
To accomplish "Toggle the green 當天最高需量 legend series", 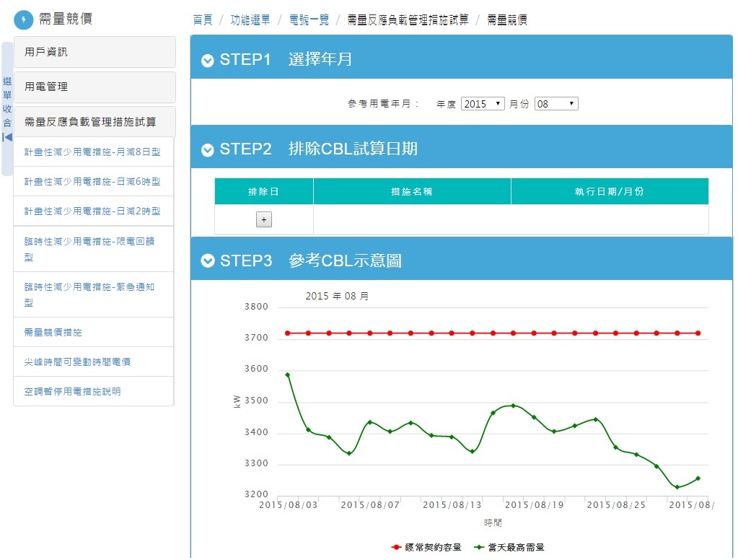I will 509,548.
